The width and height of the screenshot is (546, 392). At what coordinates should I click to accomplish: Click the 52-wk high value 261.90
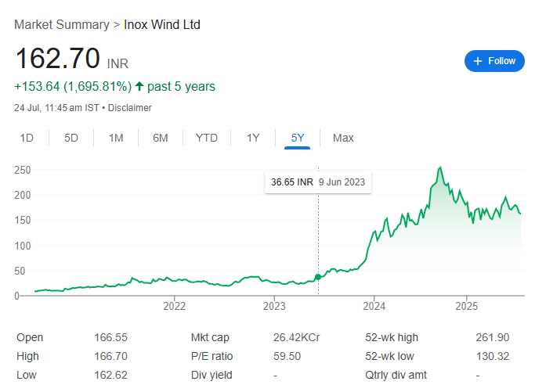click(x=493, y=337)
